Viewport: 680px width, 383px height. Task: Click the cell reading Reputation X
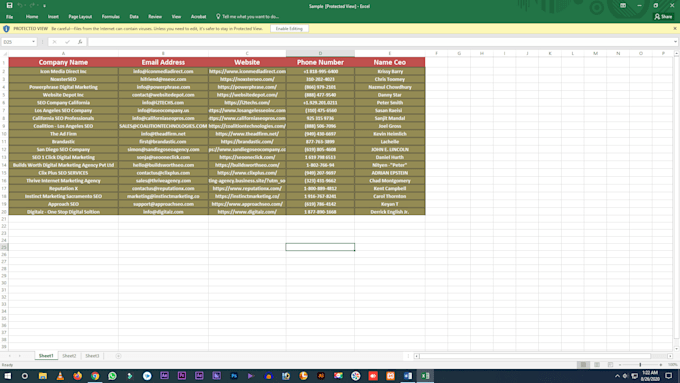63,189
